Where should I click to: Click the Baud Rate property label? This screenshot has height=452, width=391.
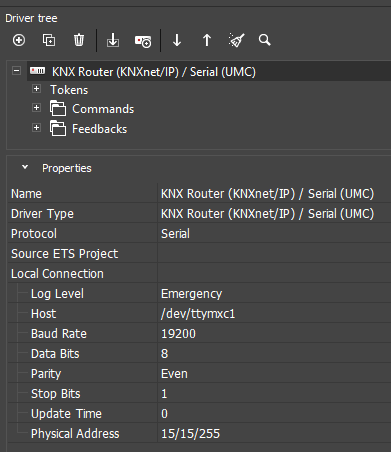tap(59, 334)
